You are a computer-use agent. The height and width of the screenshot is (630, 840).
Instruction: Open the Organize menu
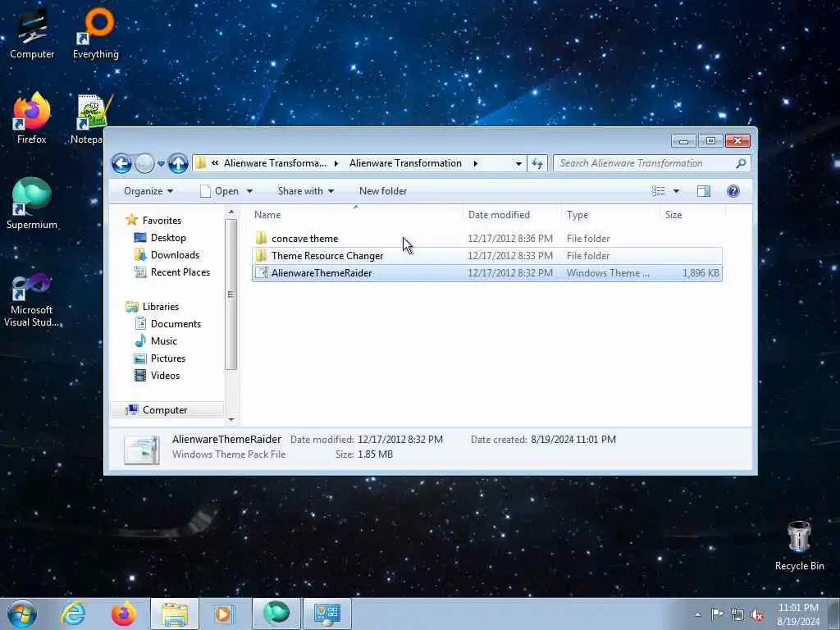coord(148,191)
